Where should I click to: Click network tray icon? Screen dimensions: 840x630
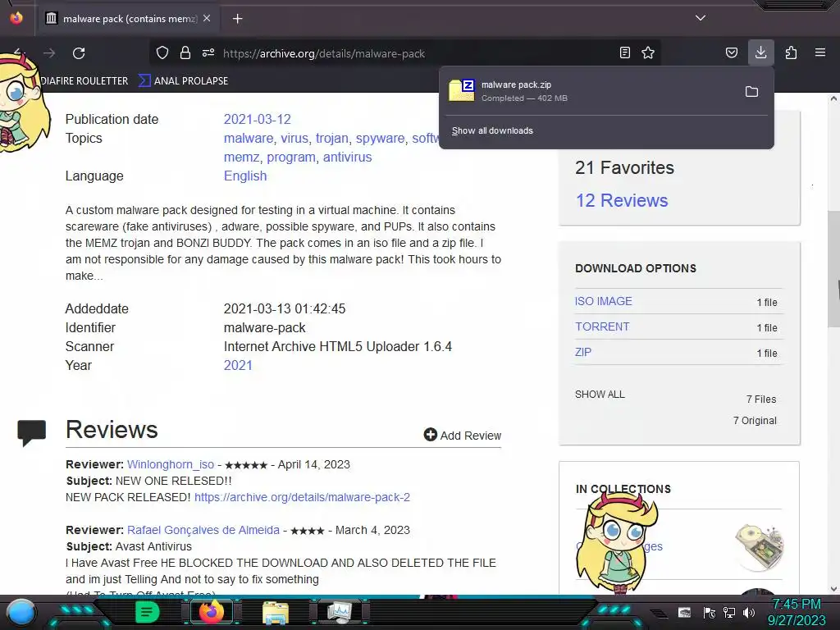tap(729, 613)
